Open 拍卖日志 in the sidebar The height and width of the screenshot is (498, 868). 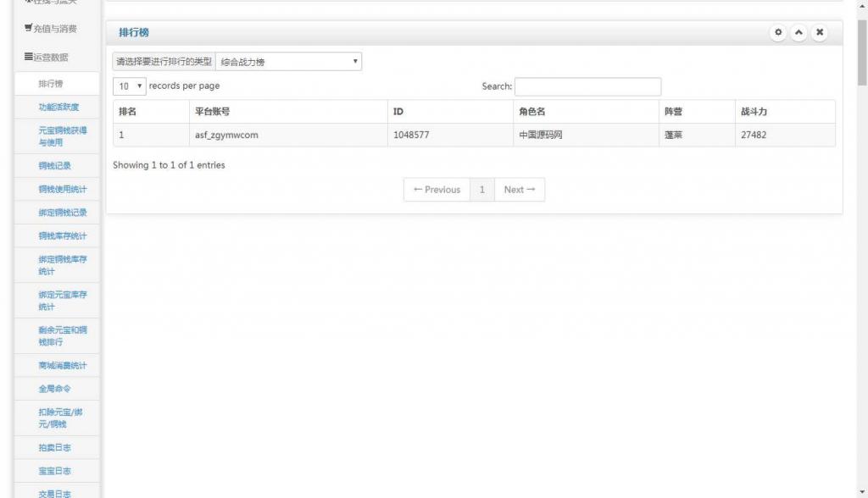(x=57, y=447)
